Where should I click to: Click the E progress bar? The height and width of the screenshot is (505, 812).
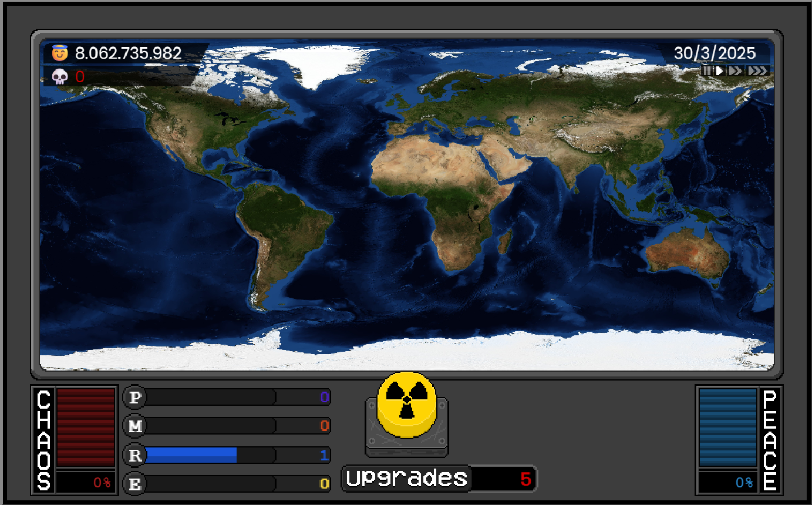(210, 484)
